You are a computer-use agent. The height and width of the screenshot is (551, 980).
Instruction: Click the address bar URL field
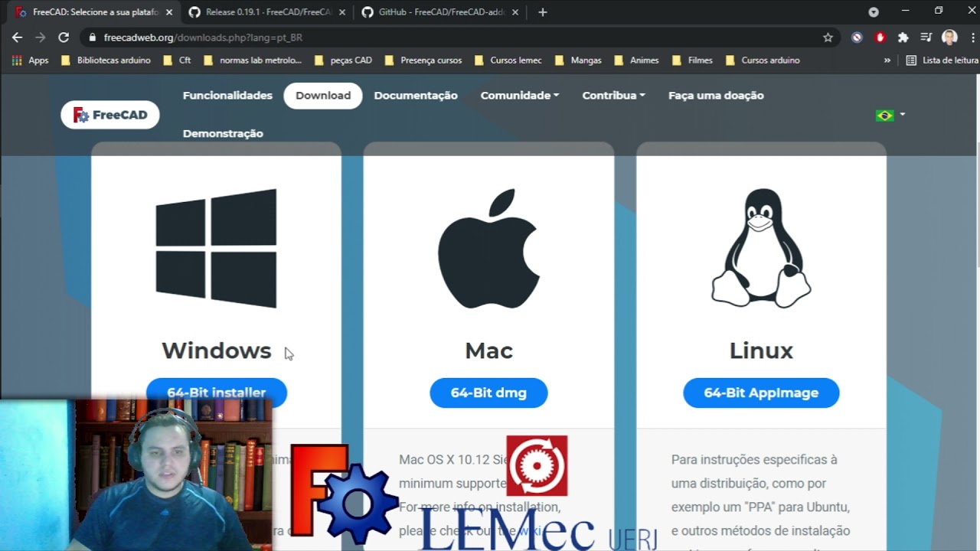(x=459, y=37)
